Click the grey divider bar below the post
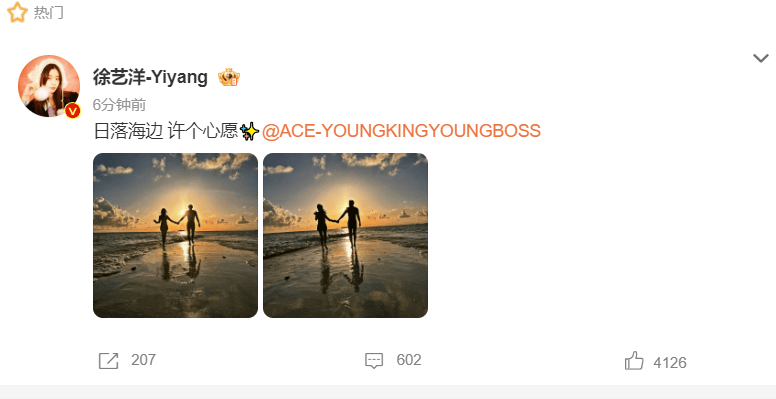 (388, 392)
